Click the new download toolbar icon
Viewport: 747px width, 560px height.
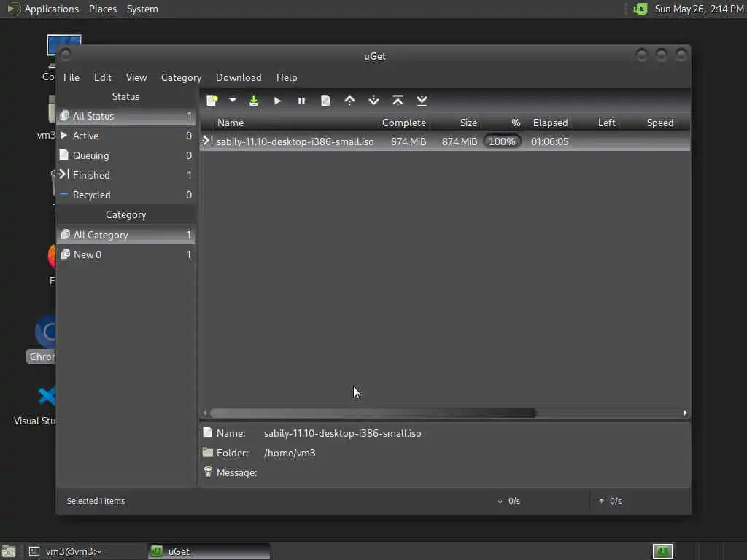[x=212, y=101]
